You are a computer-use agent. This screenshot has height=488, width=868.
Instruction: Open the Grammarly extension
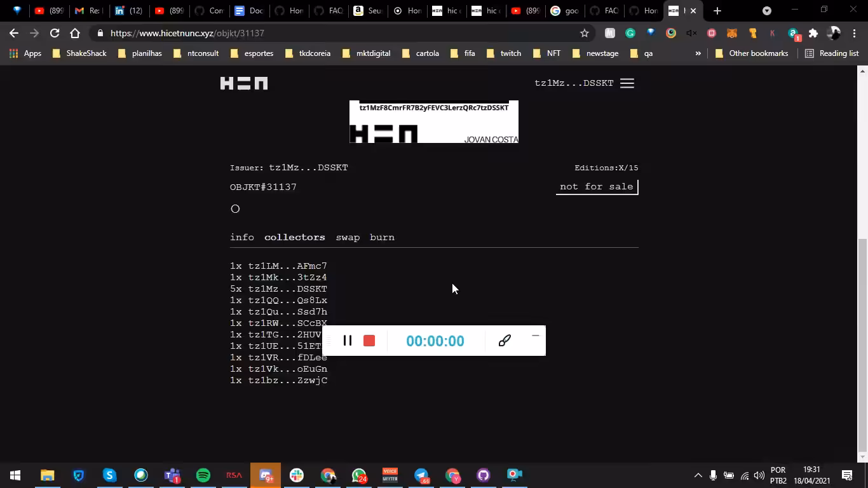(x=630, y=33)
